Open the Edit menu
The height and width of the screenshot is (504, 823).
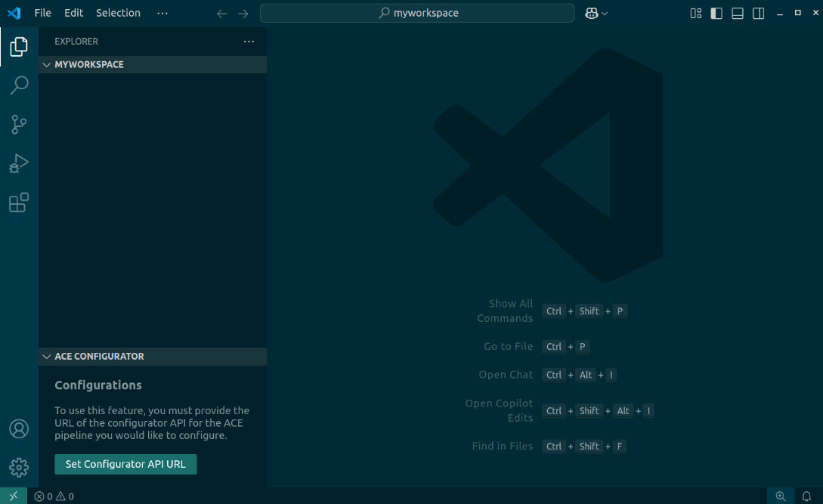tap(73, 13)
